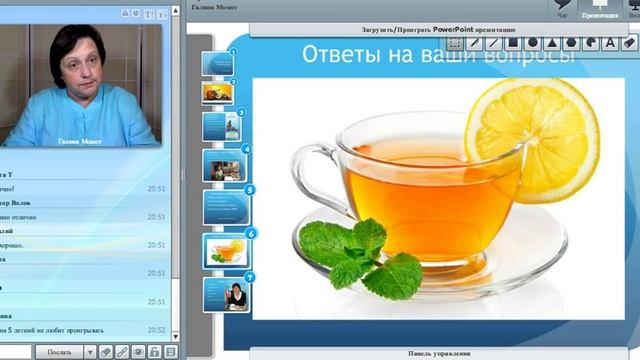Select the whiteboard eraser tool
Screen dimensions: 640x360
tap(630, 43)
